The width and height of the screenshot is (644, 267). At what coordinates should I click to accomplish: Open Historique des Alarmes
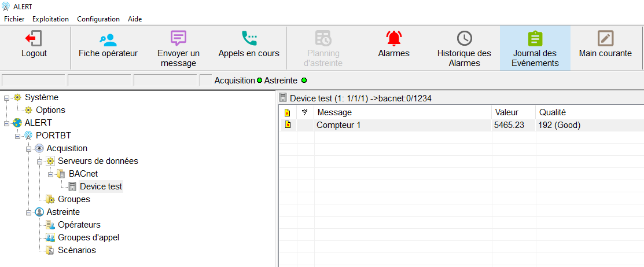pos(464,39)
